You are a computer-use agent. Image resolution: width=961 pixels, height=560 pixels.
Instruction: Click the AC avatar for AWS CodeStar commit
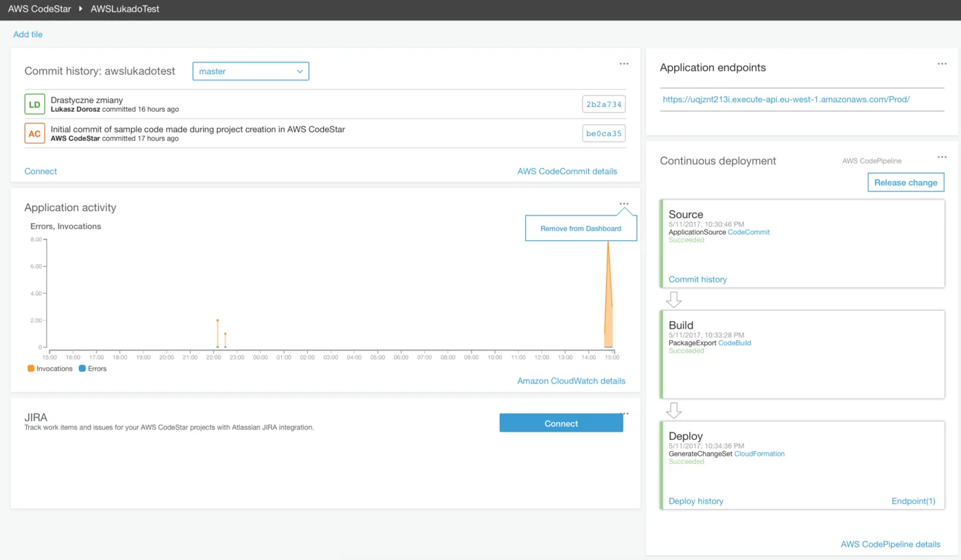click(34, 133)
